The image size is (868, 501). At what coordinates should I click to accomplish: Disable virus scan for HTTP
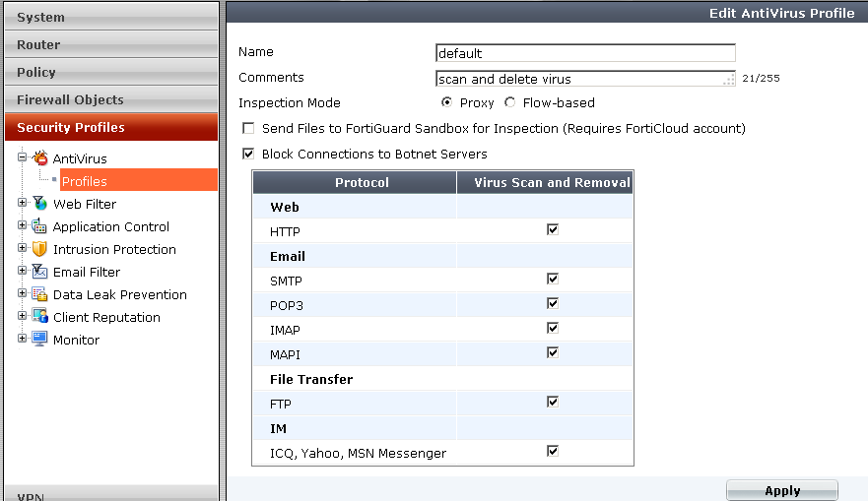(x=553, y=229)
